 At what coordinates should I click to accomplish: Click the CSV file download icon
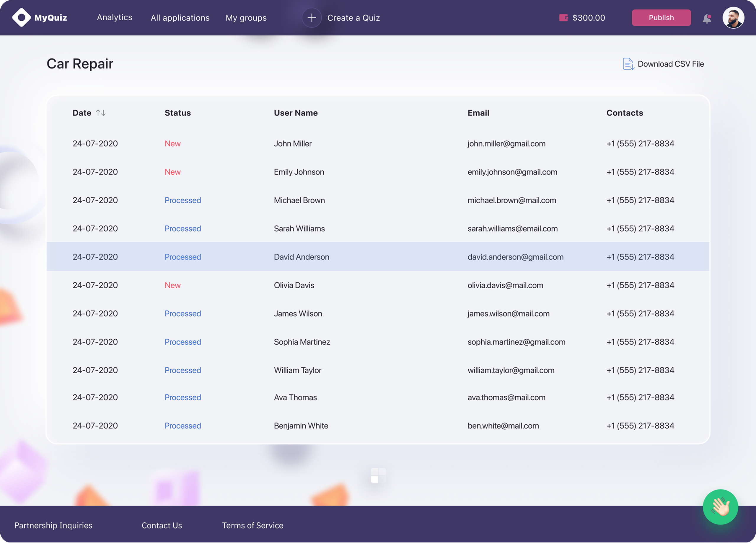628,64
